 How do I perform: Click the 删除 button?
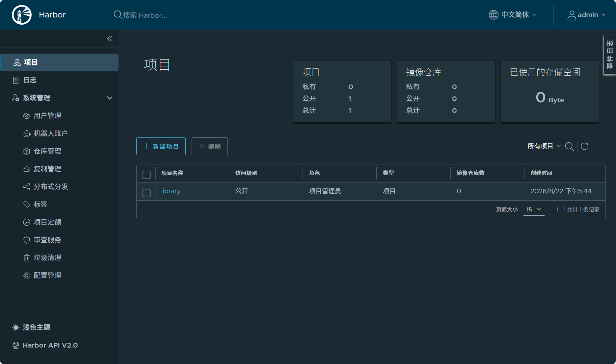pos(210,146)
